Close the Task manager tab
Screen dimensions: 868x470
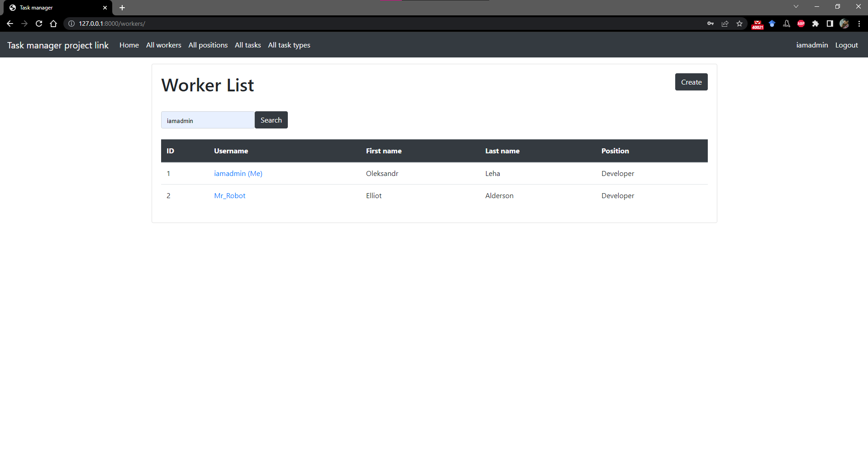tap(105, 8)
